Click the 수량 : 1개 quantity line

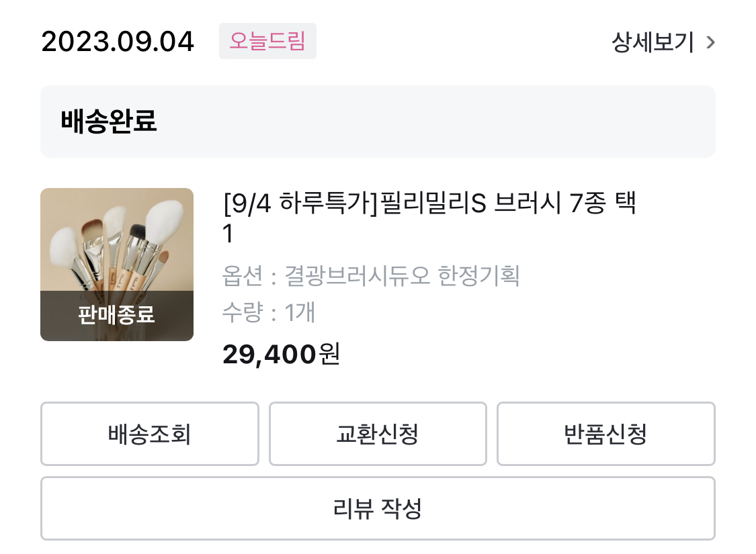coord(269,312)
